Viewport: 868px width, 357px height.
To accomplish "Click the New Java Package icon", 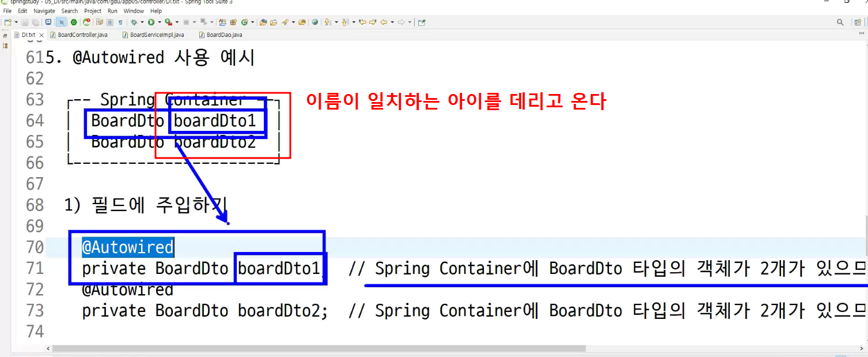I will point(233,22).
